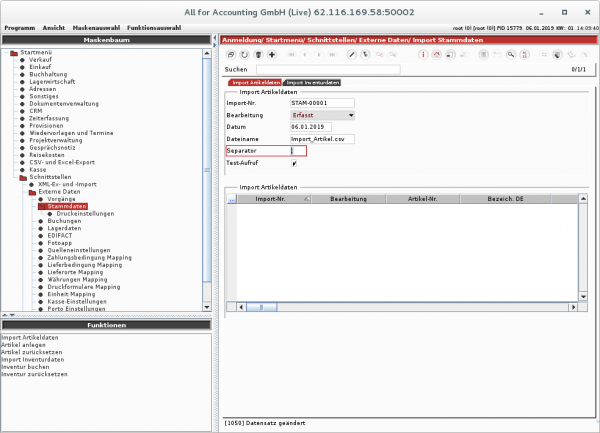The width and height of the screenshot is (600, 433).
Task: Open the Startmenü folder icon in tree
Action: pyautogui.click(x=14, y=52)
